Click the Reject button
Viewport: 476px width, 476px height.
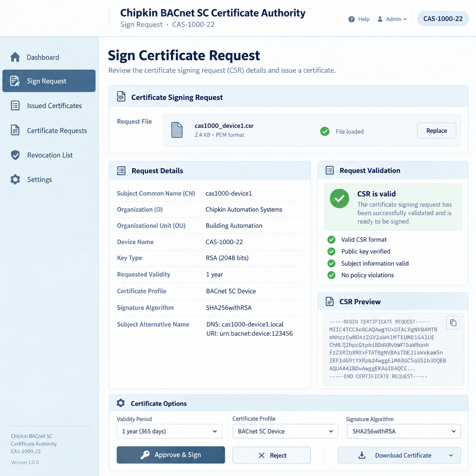pyautogui.click(x=271, y=455)
